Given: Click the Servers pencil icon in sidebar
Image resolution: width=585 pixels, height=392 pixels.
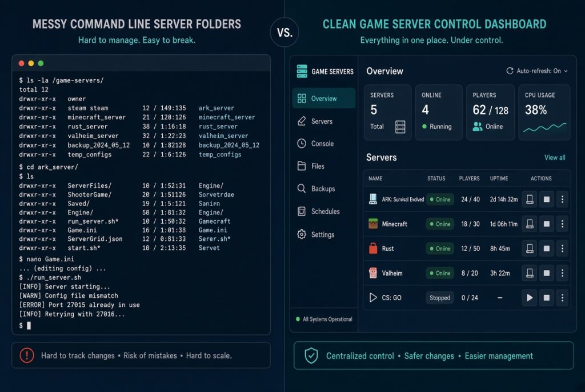Looking at the screenshot, I should [x=302, y=121].
